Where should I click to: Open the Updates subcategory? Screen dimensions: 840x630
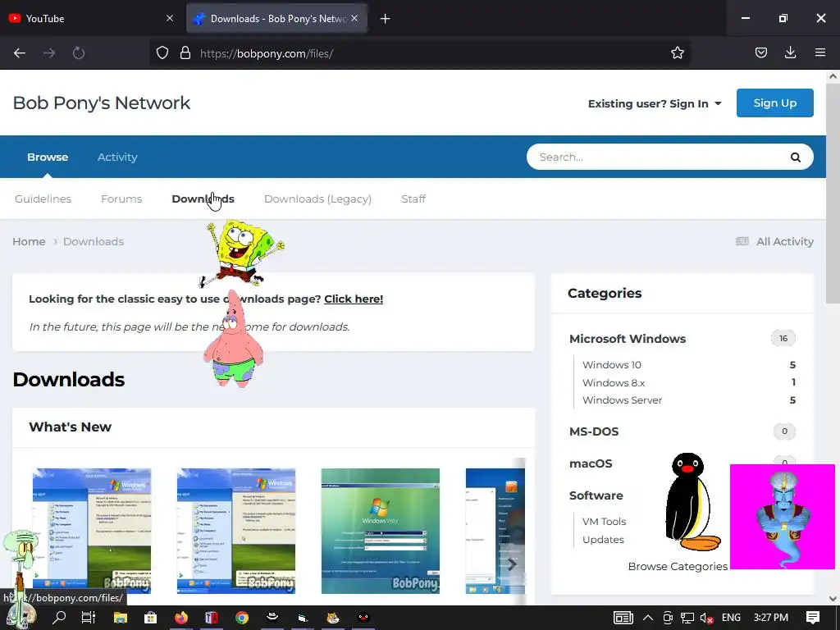pyautogui.click(x=603, y=540)
